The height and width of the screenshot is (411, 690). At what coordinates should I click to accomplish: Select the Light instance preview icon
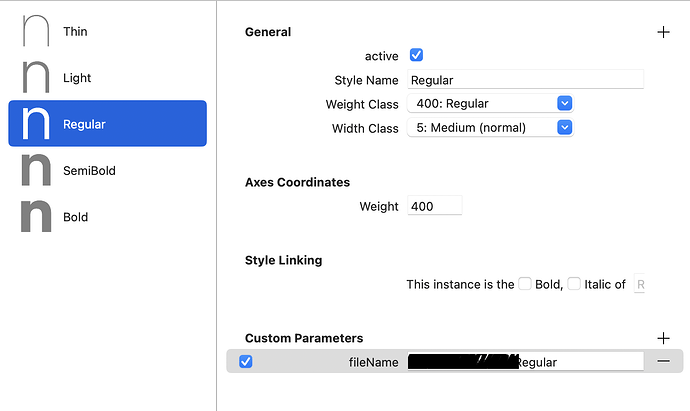click(x=36, y=78)
